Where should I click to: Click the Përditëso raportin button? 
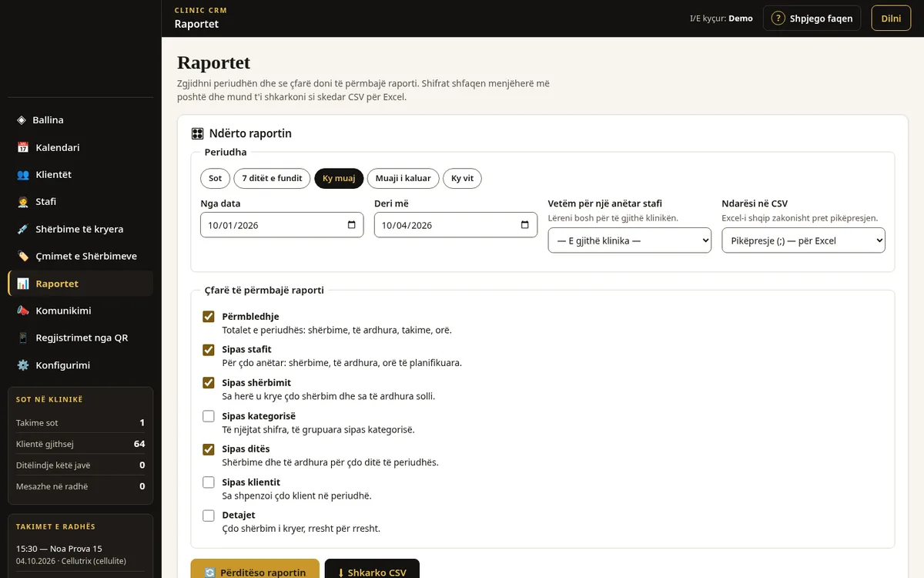255,570
